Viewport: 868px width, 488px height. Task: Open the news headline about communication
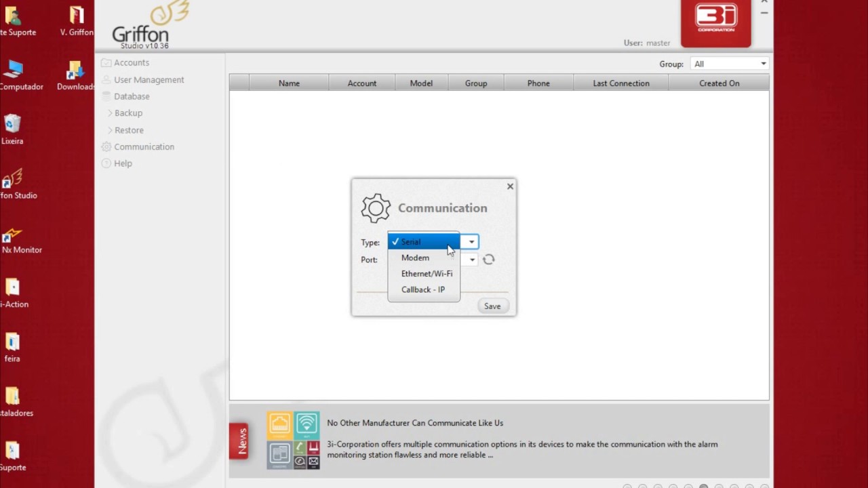[415, 423]
